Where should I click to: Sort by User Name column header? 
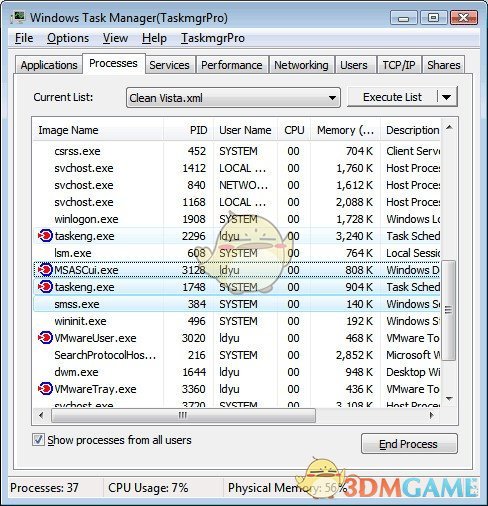[x=246, y=130]
